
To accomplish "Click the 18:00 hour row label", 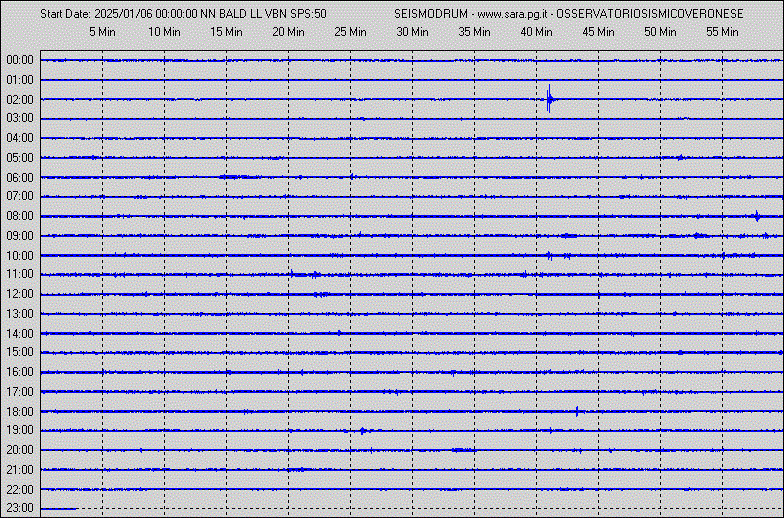I will tap(20, 412).
